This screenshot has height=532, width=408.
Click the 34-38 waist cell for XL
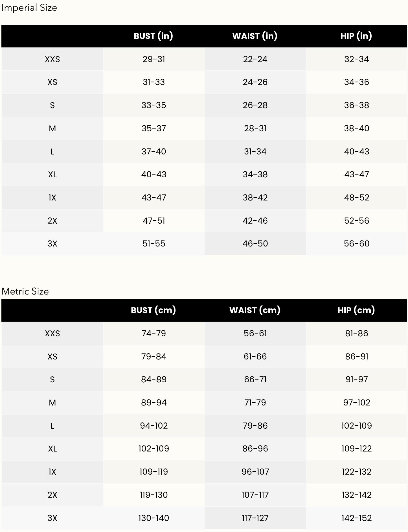point(255,174)
